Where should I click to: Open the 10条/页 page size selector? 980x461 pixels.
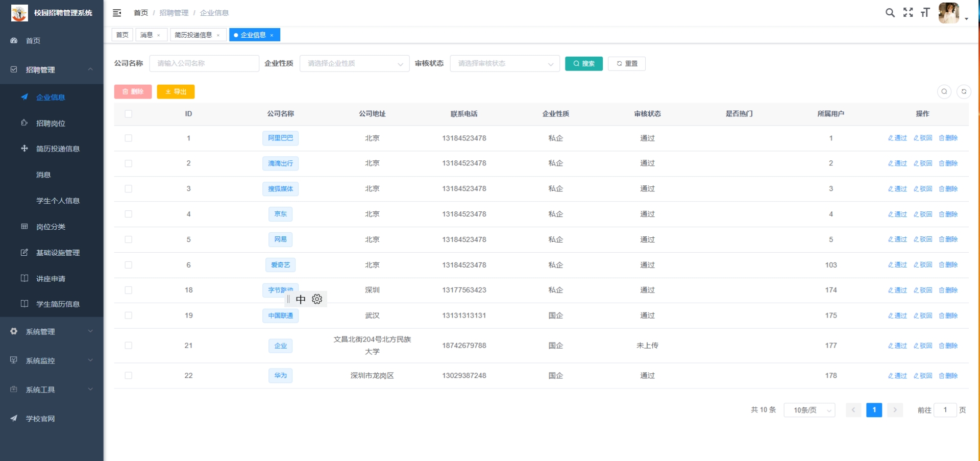pos(809,410)
